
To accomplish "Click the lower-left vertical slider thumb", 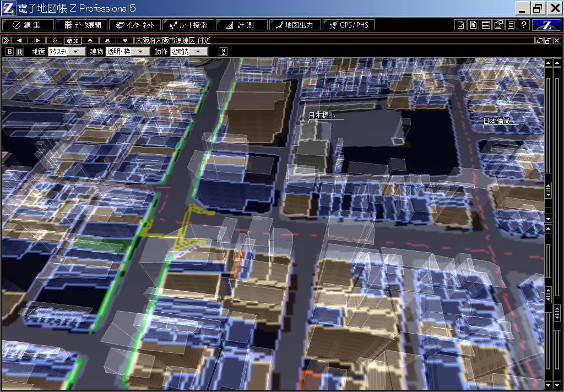I will point(548,295).
